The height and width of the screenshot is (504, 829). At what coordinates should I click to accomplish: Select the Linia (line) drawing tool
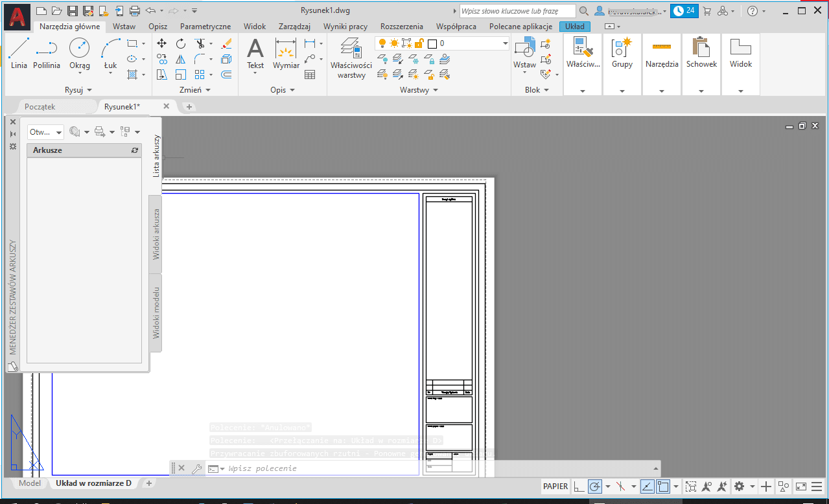tap(19, 53)
